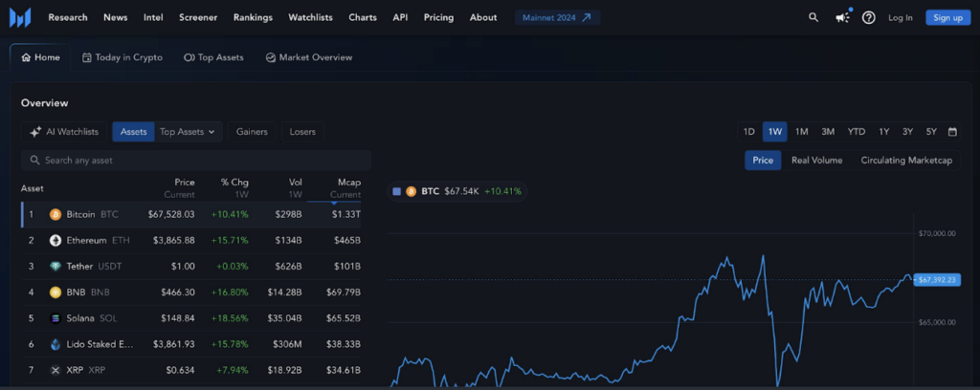This screenshot has width=980, height=390.
Task: Switch chart metric to Price
Action: [x=763, y=161]
